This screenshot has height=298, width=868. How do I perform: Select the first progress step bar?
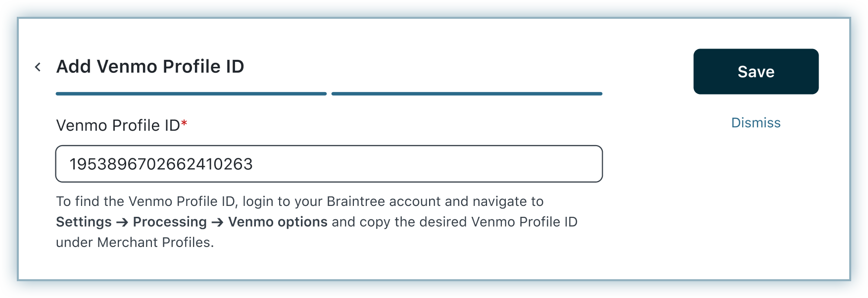[191, 94]
